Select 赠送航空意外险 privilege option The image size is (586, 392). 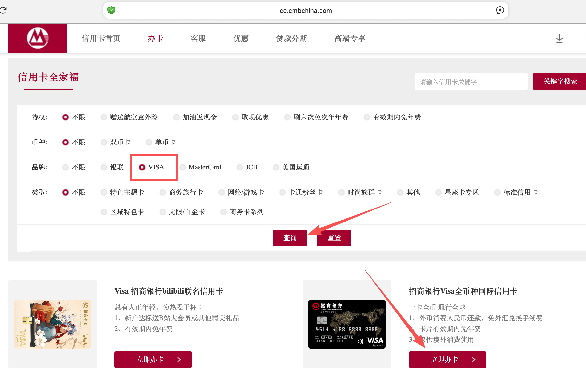(x=104, y=117)
